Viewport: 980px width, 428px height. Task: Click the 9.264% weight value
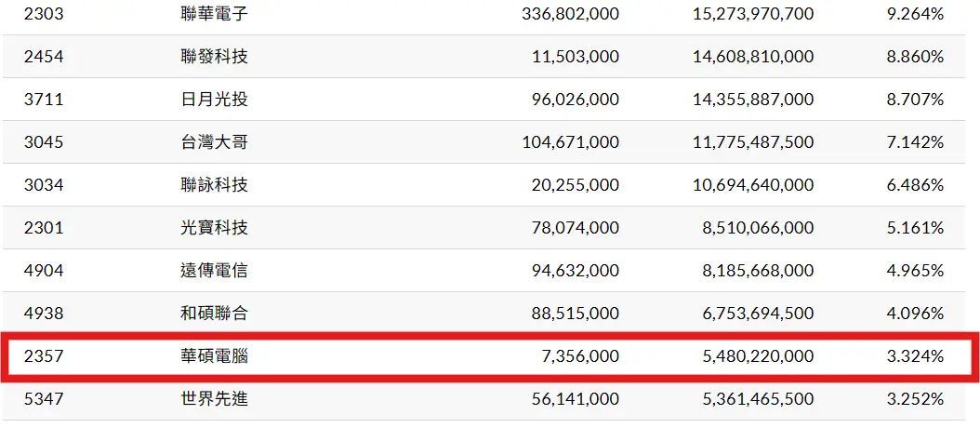[916, 14]
